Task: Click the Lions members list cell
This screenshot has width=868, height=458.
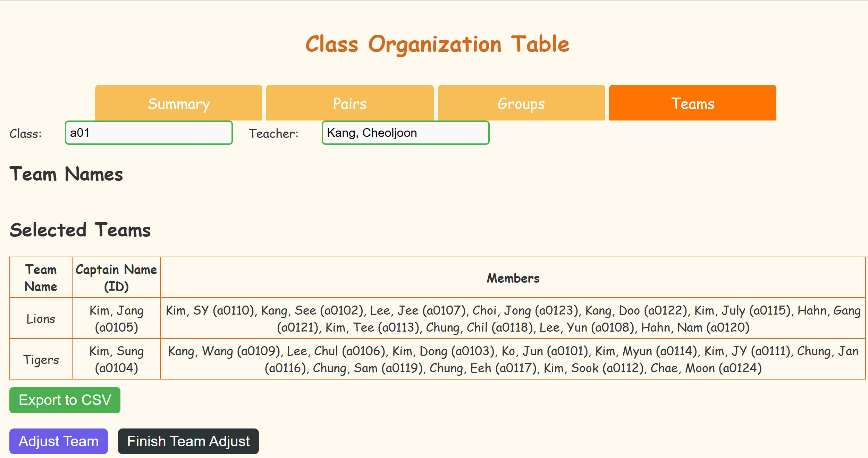Action: (x=513, y=318)
